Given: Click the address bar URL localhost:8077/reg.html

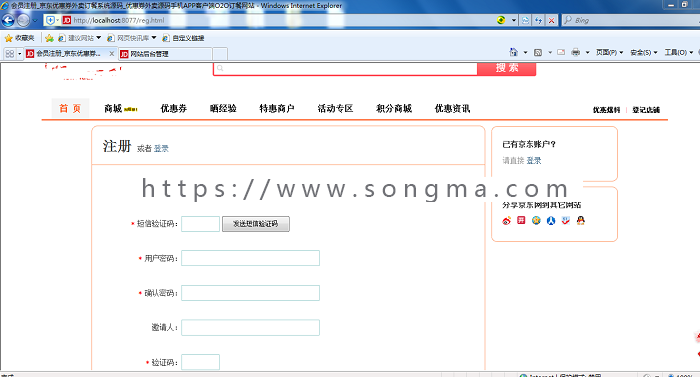Looking at the screenshot, I should (x=119, y=20).
